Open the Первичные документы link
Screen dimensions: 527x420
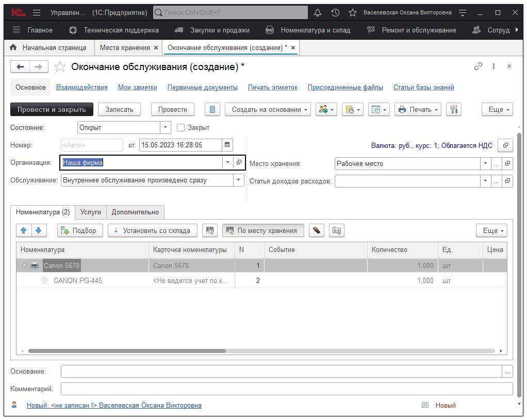point(202,88)
